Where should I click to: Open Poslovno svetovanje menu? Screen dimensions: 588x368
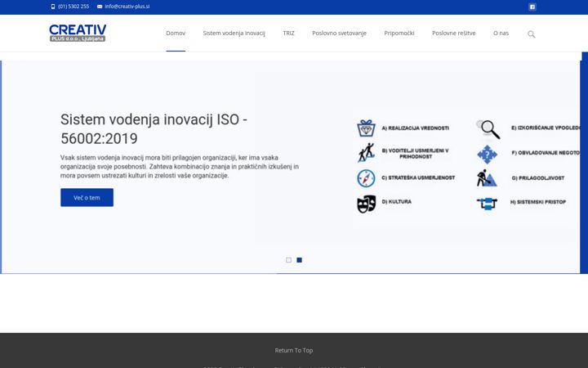339,33
